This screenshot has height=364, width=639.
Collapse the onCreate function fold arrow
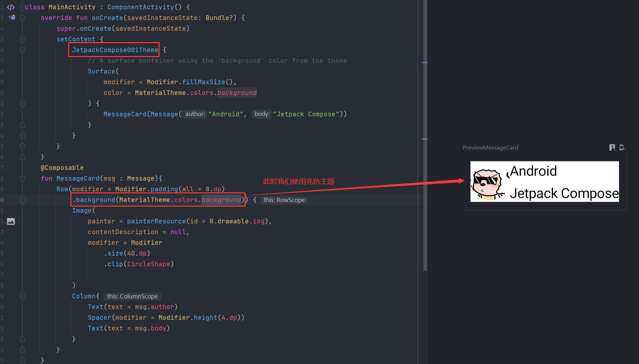coord(22,17)
